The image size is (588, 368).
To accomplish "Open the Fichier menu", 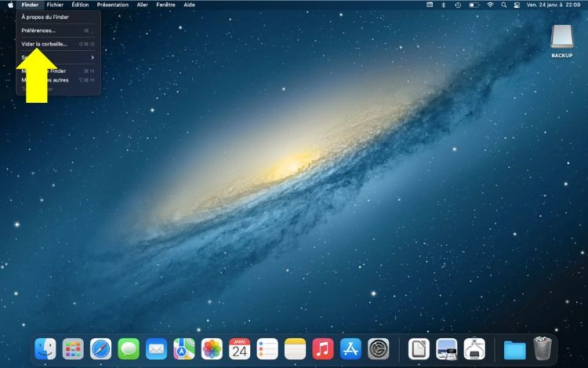I will (55, 5).
